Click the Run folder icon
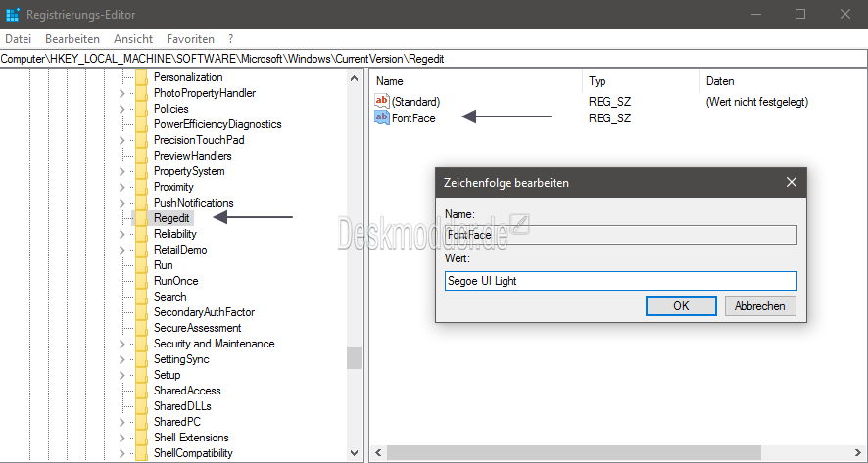Image resolution: width=868 pixels, height=463 pixels. tap(142, 265)
